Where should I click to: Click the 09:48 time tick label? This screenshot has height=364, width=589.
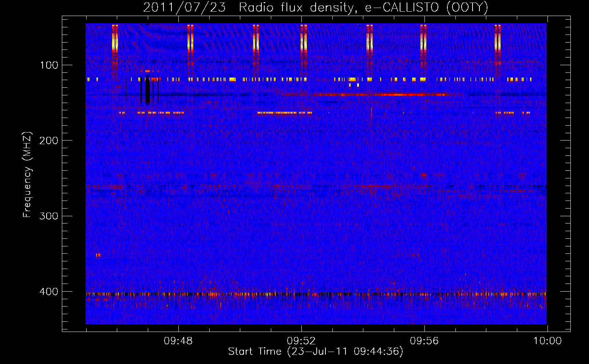pos(178,341)
